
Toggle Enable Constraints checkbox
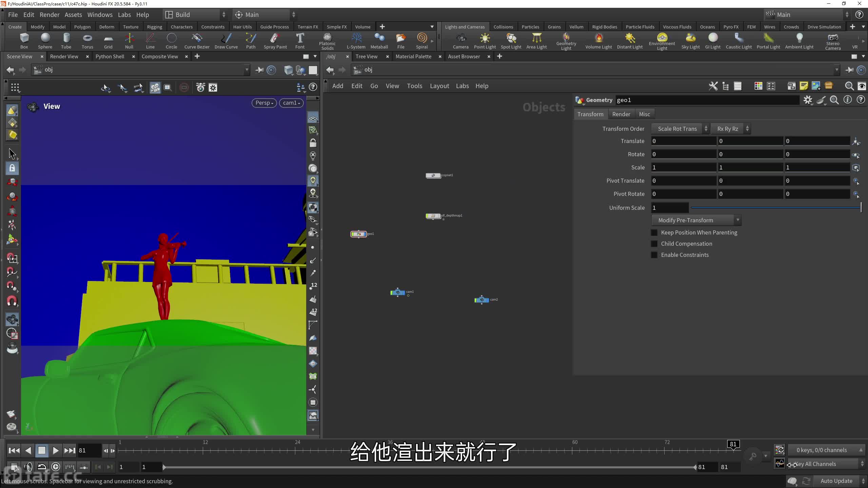pyautogui.click(x=654, y=255)
